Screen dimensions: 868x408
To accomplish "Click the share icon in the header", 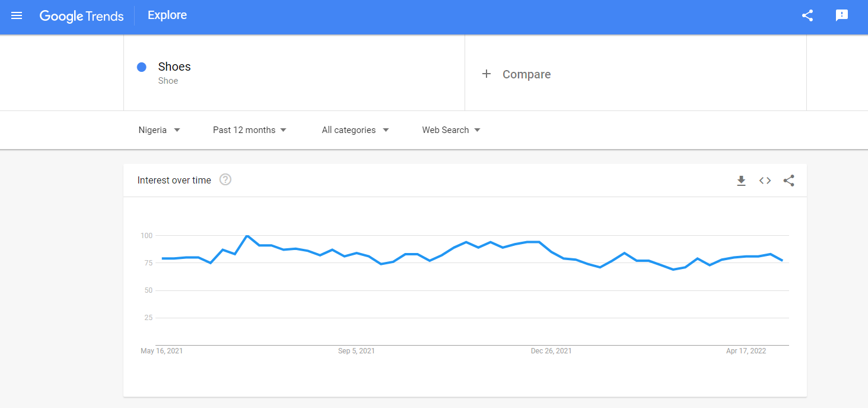I will point(807,16).
